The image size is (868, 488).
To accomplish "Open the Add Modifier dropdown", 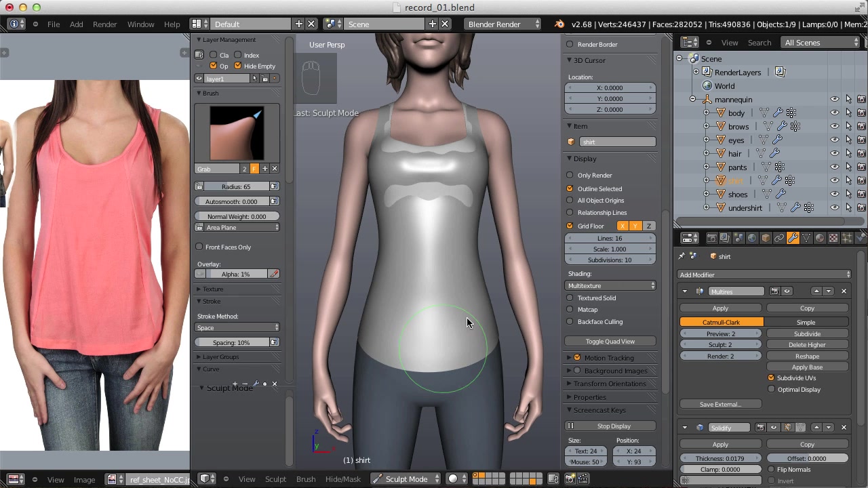I will [x=764, y=275].
